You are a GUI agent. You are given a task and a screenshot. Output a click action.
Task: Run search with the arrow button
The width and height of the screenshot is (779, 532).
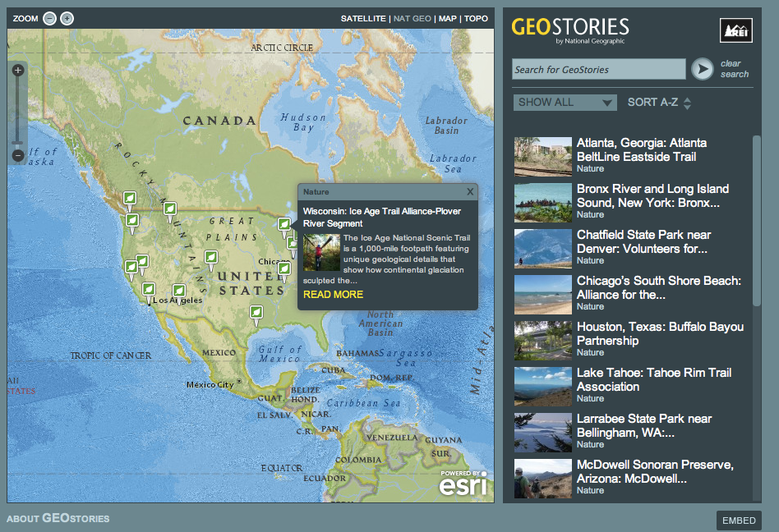[703, 69]
